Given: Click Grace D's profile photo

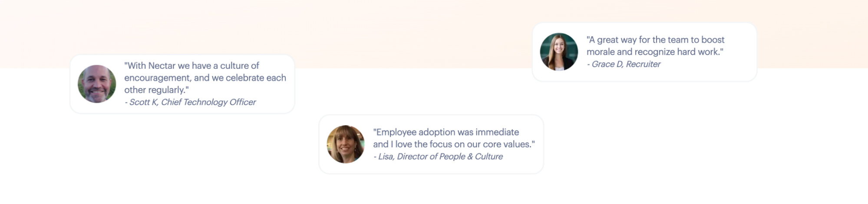Looking at the screenshot, I should click(559, 52).
